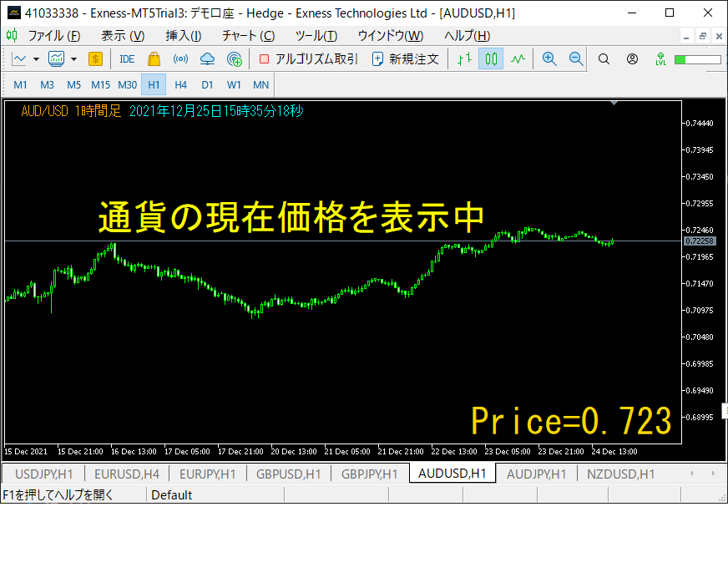Screen dimensions: 728x588
Task: Click the Exness title bar app icon
Action: click(x=14, y=13)
